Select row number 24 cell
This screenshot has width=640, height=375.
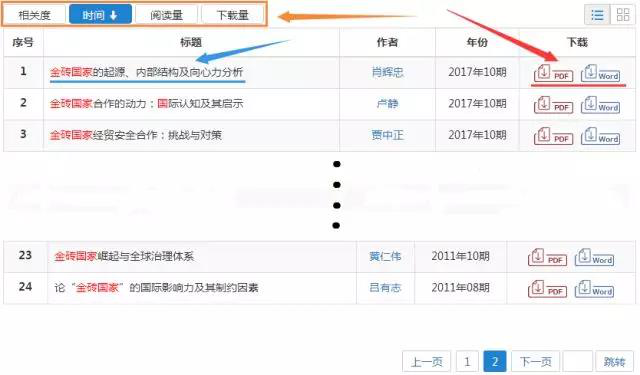(x=25, y=287)
